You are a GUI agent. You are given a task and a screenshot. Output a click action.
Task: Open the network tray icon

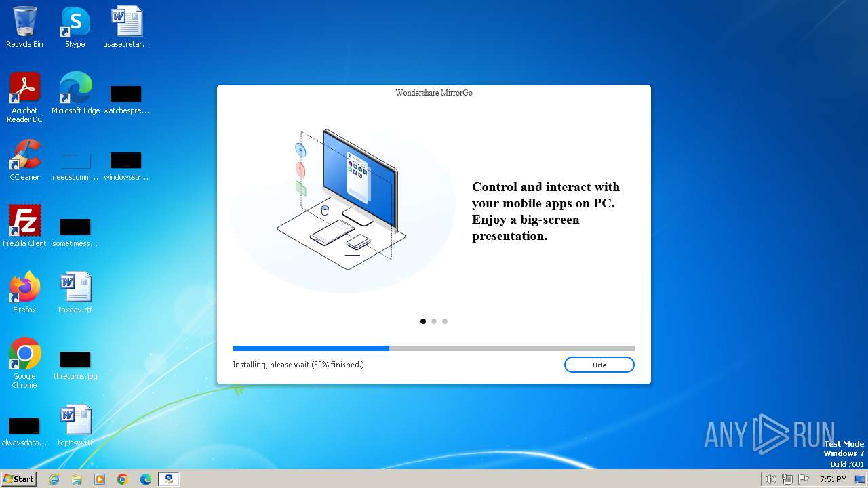[787, 479]
